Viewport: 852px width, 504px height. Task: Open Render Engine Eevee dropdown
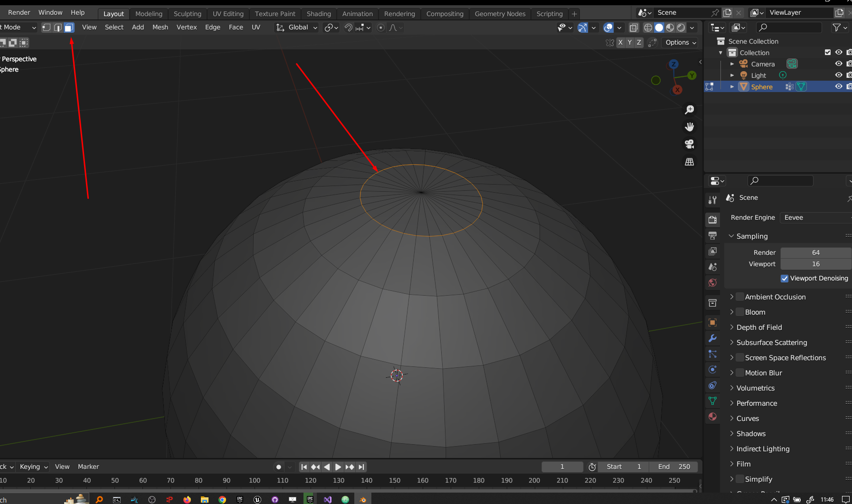(x=816, y=217)
